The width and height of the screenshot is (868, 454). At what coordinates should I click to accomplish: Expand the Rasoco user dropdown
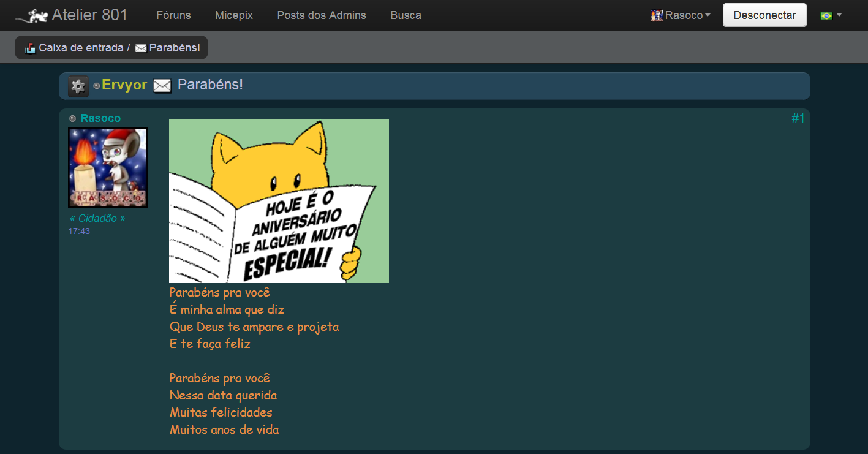688,15
